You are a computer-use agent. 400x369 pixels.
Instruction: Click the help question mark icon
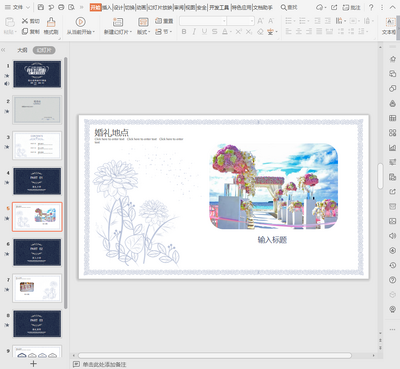pos(371,7)
